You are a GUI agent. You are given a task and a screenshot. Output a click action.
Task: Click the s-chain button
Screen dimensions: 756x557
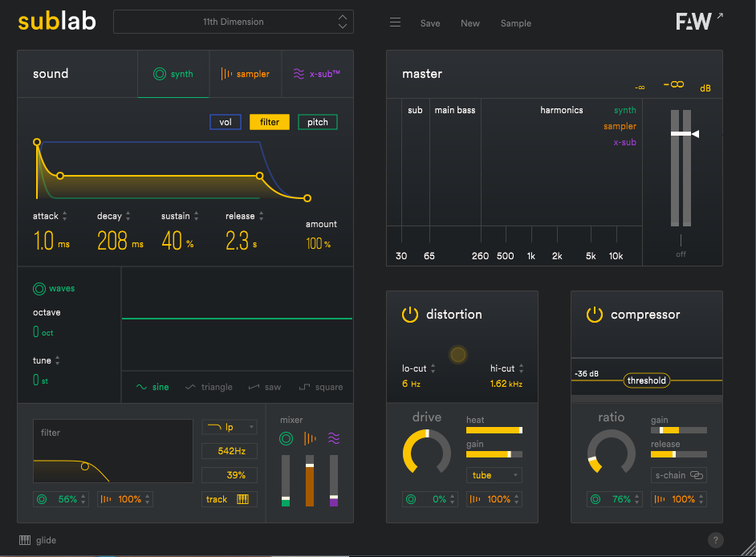(x=679, y=475)
